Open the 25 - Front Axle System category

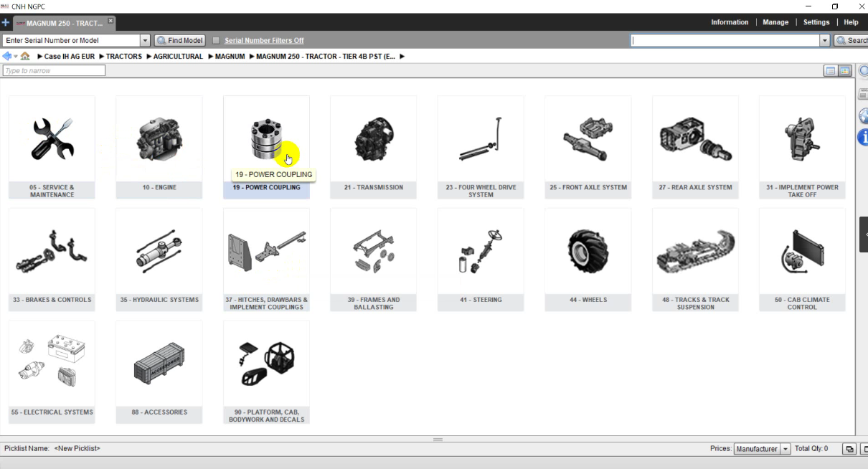point(588,147)
